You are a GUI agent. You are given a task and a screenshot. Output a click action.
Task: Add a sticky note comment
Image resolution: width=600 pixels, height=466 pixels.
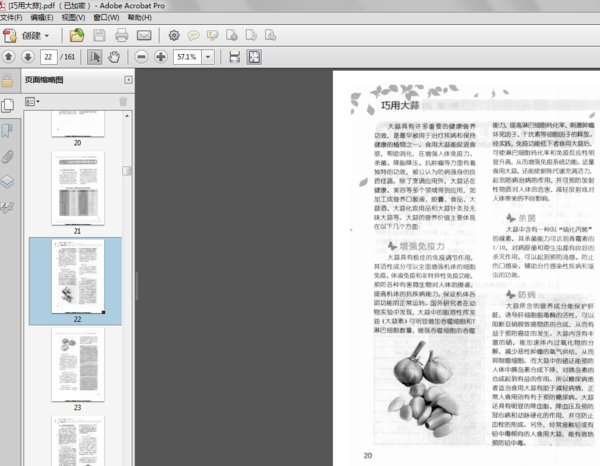(x=193, y=36)
